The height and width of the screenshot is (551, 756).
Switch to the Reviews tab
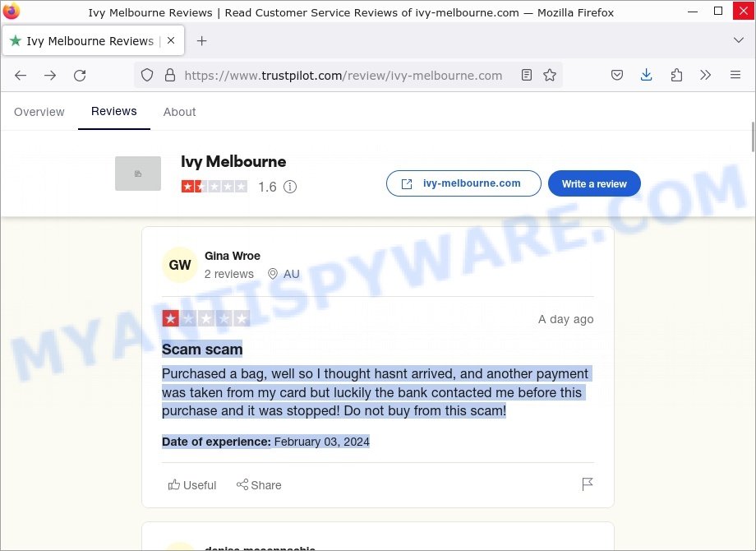click(113, 112)
